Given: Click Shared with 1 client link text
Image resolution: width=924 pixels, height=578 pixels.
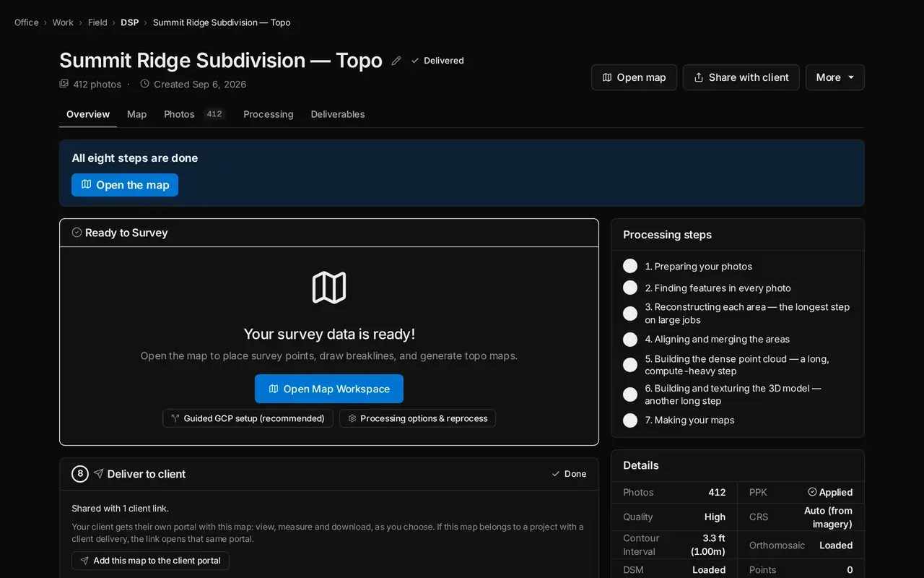Looking at the screenshot, I should coord(120,509).
